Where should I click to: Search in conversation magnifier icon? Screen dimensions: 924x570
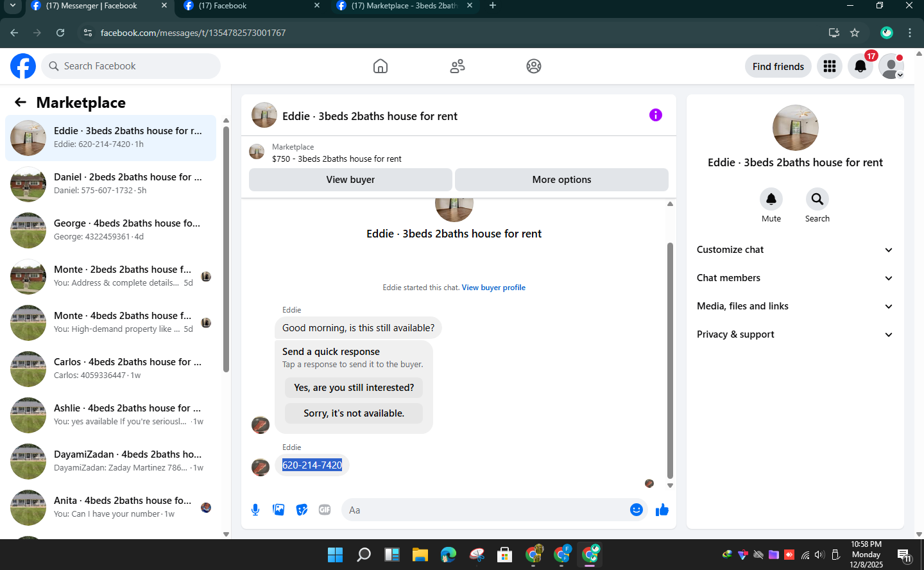[817, 199]
